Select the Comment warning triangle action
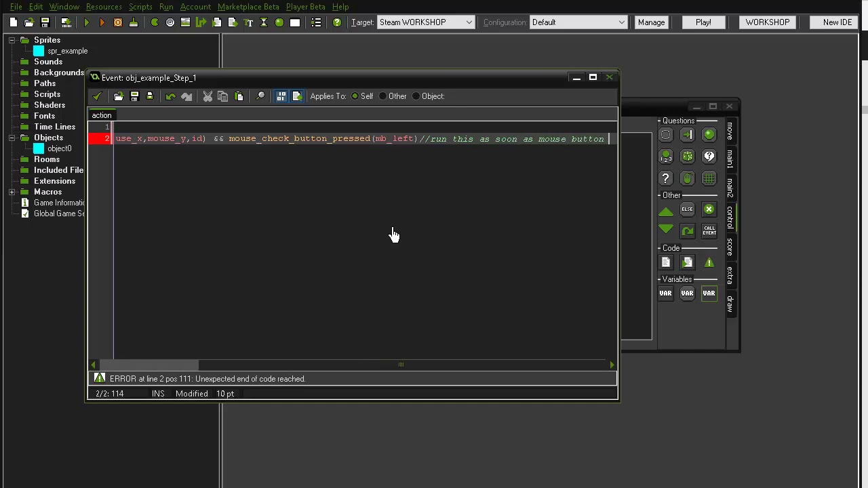 click(x=709, y=262)
